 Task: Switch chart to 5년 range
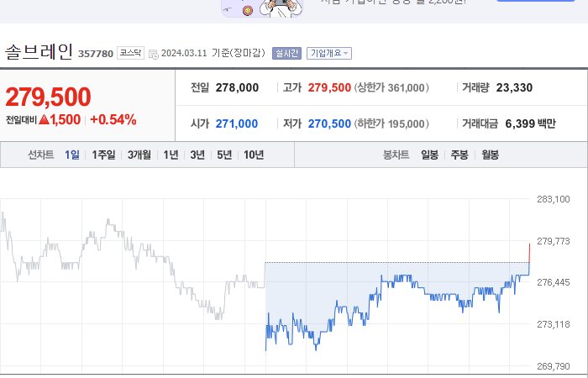(224, 155)
